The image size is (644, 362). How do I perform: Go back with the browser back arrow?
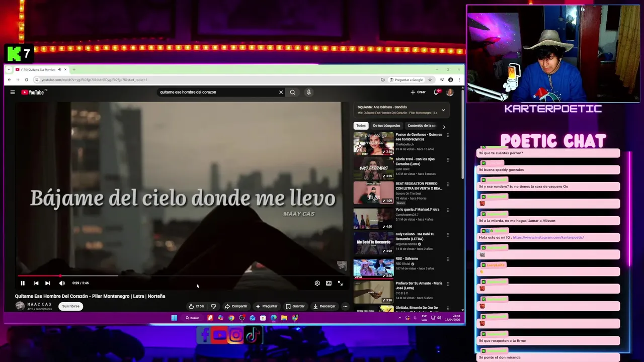(x=9, y=80)
